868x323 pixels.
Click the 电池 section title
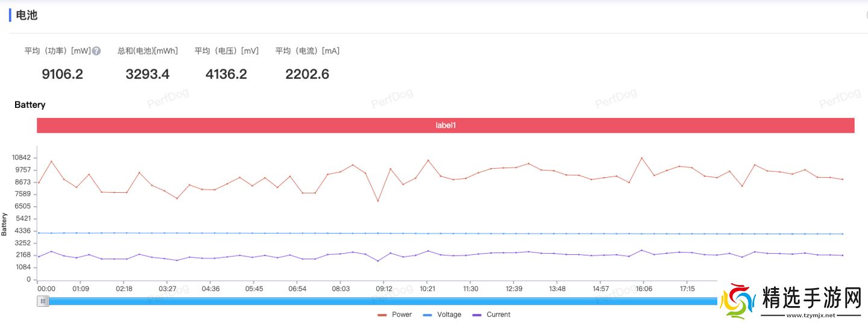click(x=27, y=15)
